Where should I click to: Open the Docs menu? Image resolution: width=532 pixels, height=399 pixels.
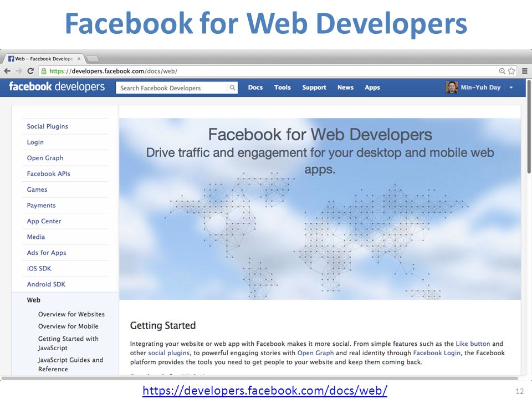tap(255, 88)
